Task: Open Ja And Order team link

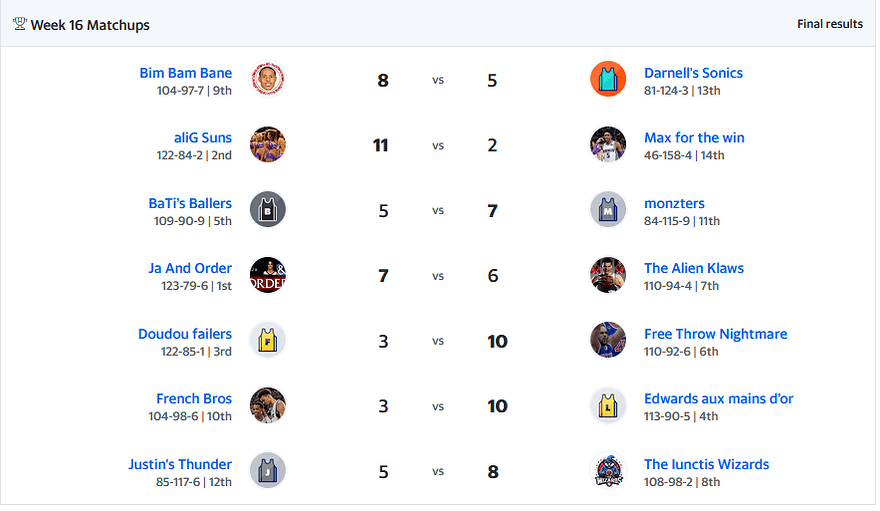Action: tap(190, 268)
